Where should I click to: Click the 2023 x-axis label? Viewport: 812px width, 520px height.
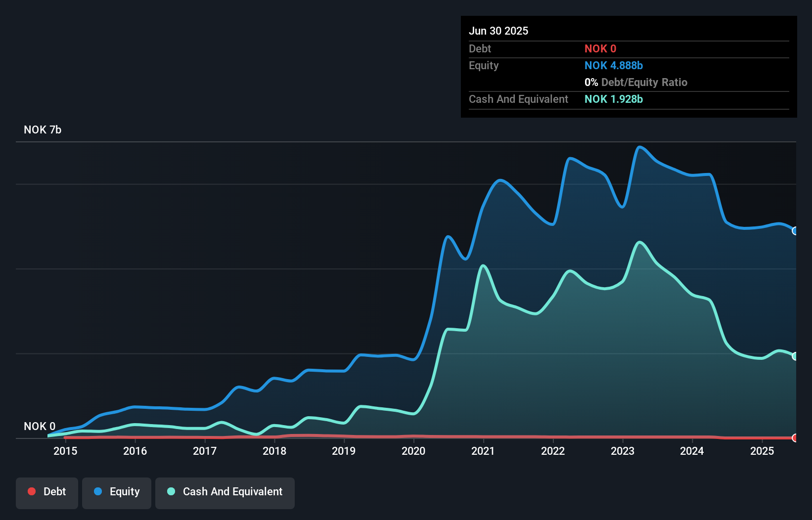tap(623, 451)
